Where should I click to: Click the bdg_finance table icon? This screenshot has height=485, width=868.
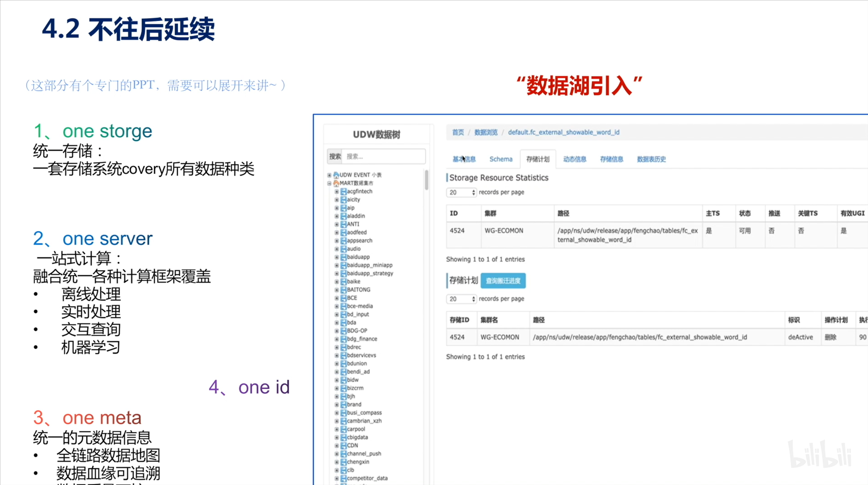344,339
